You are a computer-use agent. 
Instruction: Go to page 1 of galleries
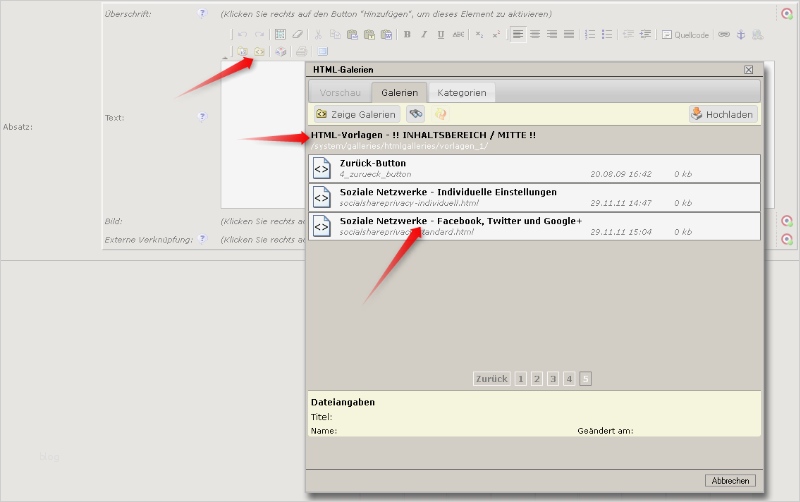tap(520, 379)
